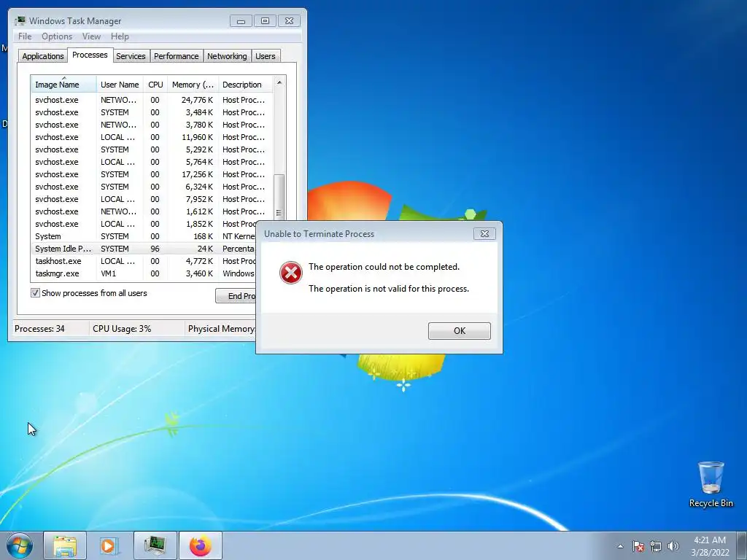Click Processes: 34 in status bar

tap(39, 329)
